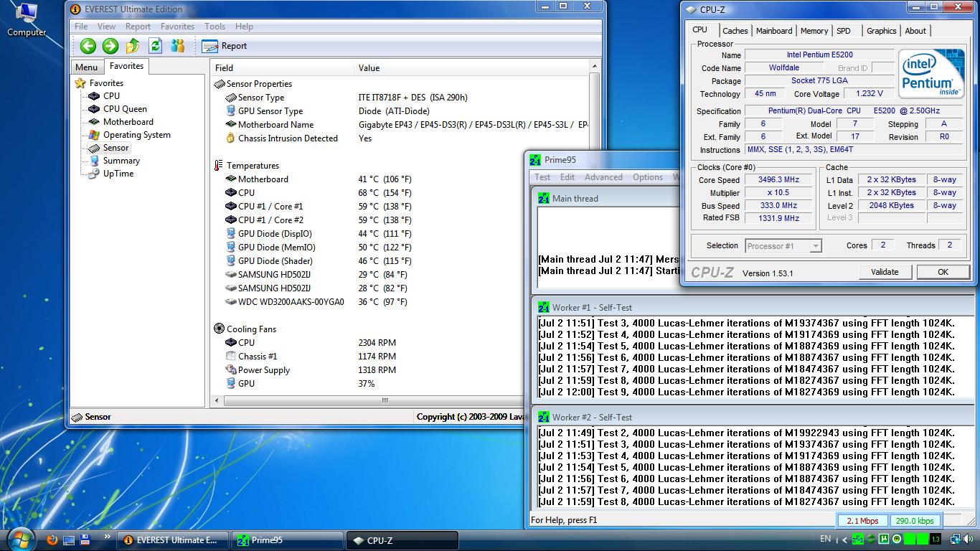The image size is (980, 551).
Task: Open the CPU-Z Caches tab
Action: pos(735,31)
